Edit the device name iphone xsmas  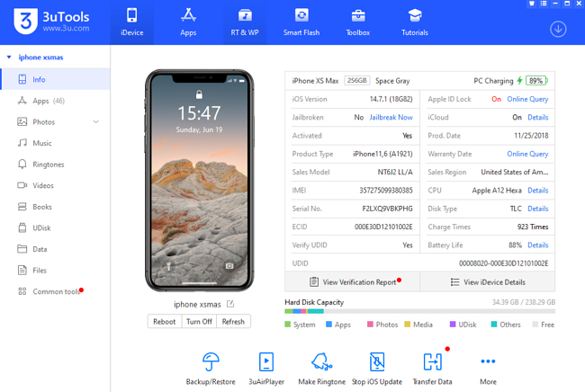(230, 304)
